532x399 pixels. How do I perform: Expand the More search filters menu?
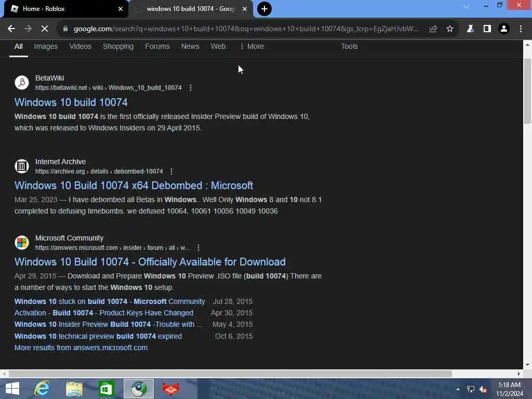click(x=251, y=46)
